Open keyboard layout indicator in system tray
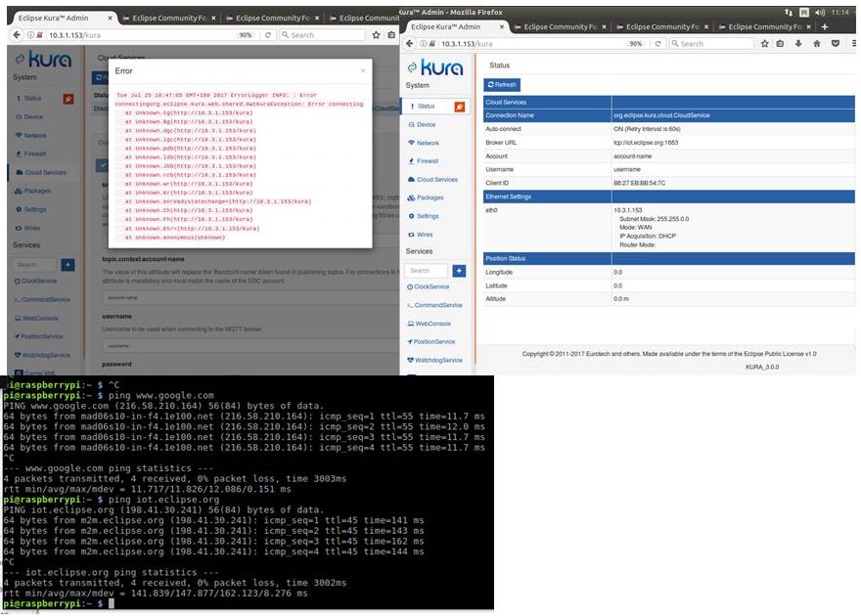Viewport: 861px width, 616px height. pos(804,12)
